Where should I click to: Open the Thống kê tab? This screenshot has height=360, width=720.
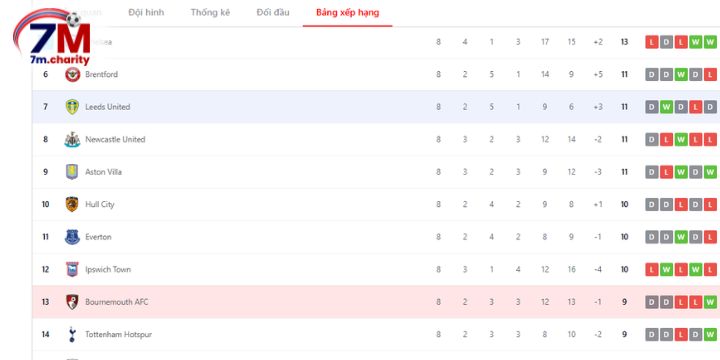point(210,13)
